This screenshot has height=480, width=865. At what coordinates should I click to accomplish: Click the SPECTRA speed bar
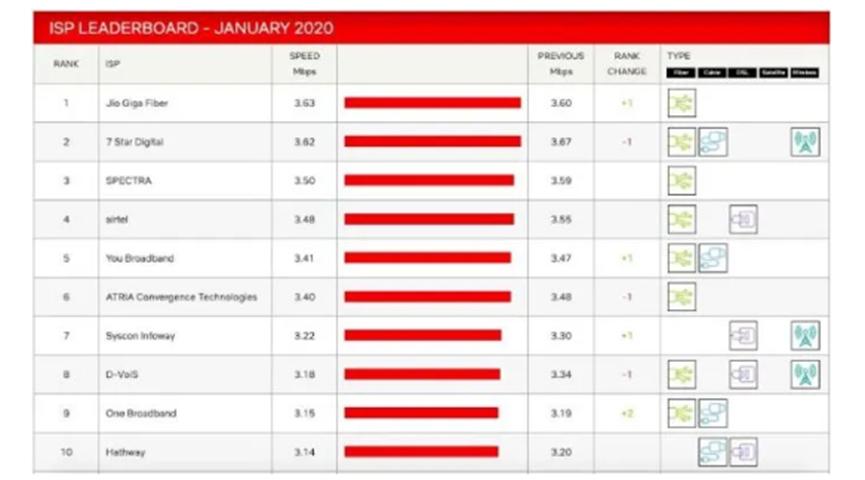pyautogui.click(x=429, y=180)
